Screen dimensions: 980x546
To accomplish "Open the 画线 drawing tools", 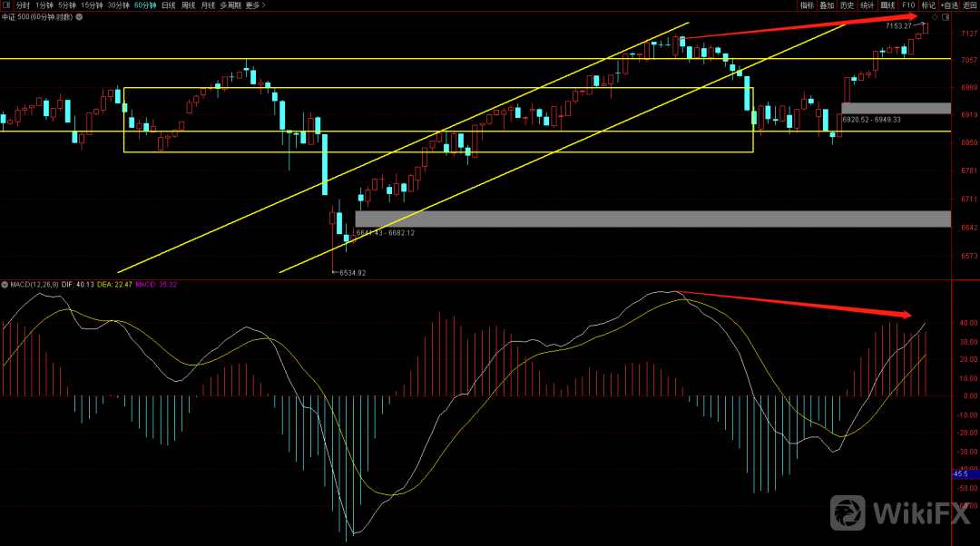I will coord(887,5).
